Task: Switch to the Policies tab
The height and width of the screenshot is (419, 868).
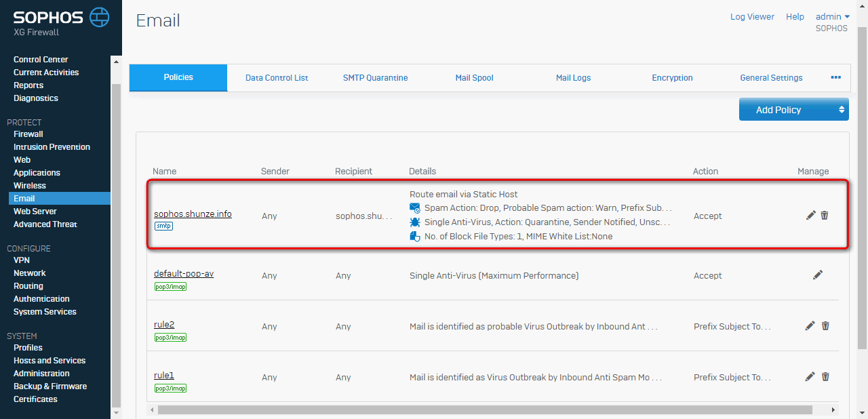Action: click(178, 77)
